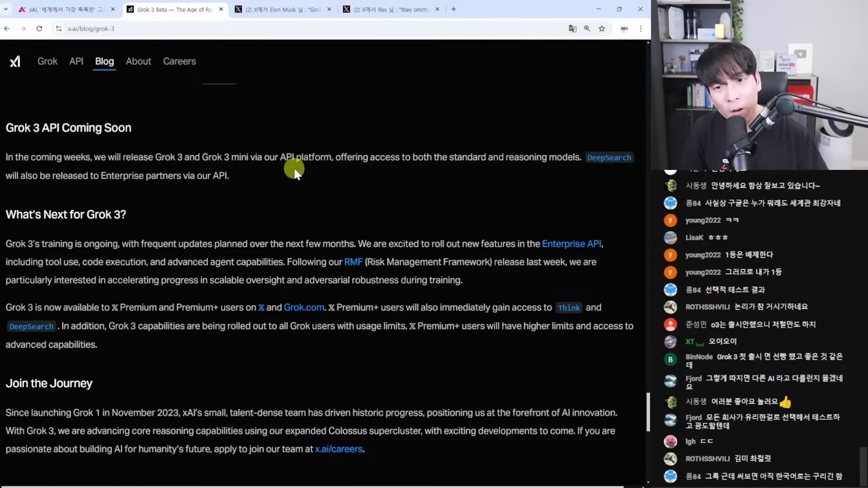Minimize the browser window
The image size is (868, 488).
598,9
